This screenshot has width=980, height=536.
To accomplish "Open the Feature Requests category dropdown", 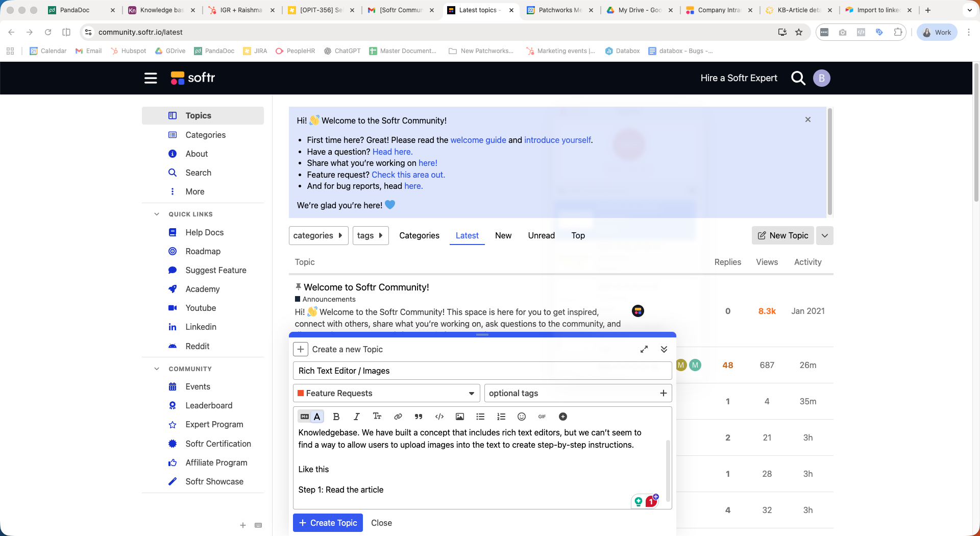I will [x=386, y=393].
